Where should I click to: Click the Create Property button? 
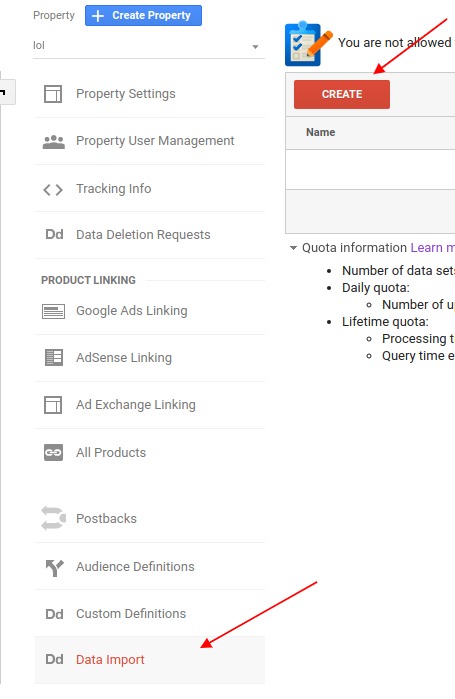click(x=143, y=16)
